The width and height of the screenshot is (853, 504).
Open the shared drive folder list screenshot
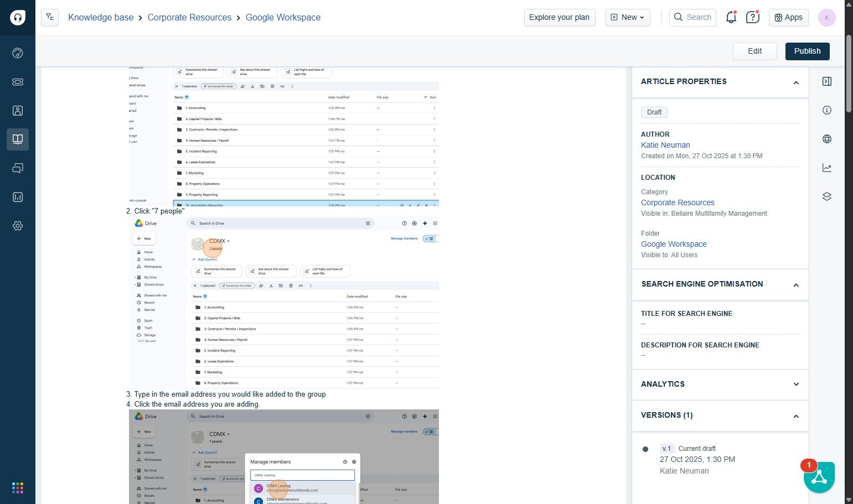[284, 137]
